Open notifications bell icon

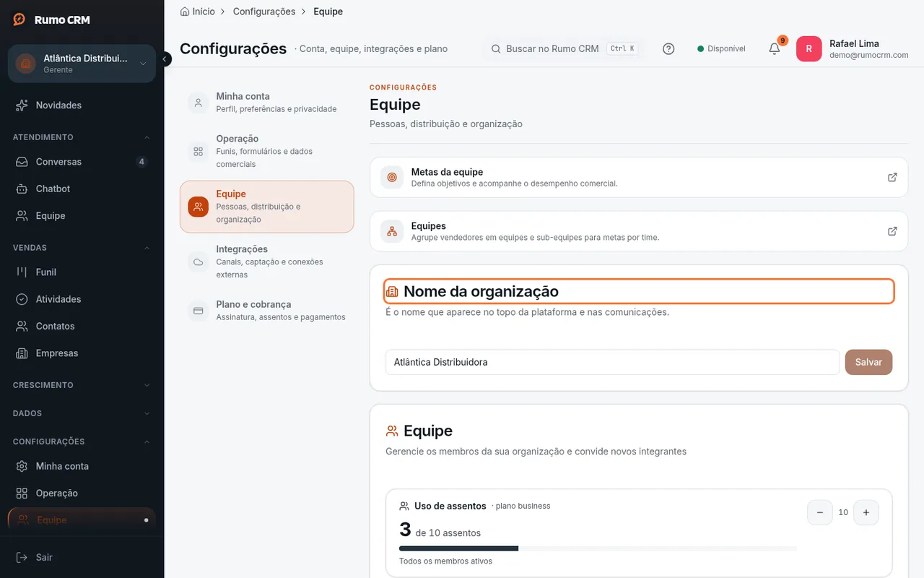coord(775,49)
